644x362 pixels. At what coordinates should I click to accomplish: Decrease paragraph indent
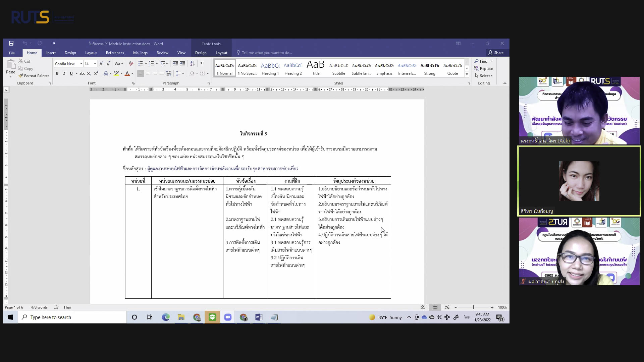point(175,63)
